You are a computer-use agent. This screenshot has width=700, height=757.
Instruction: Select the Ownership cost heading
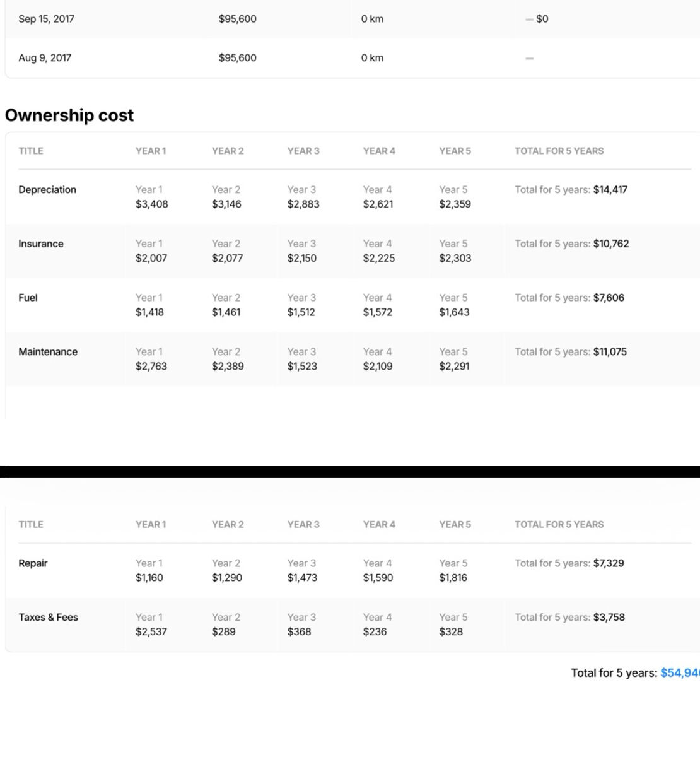[x=69, y=115]
